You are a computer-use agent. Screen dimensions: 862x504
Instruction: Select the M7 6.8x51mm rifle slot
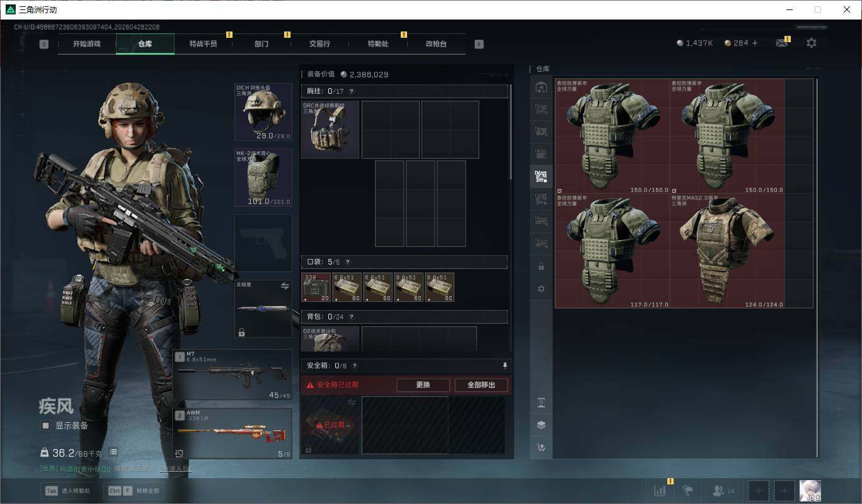click(x=233, y=375)
